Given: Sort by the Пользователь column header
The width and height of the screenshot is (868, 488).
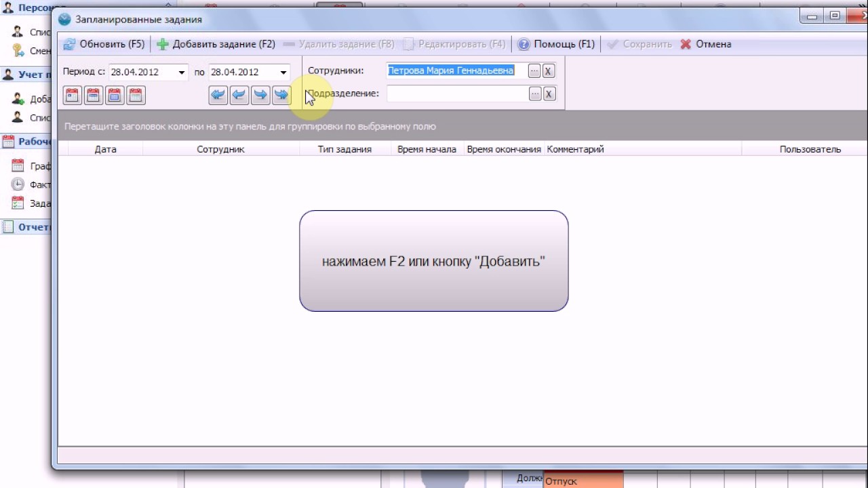Looking at the screenshot, I should click(x=804, y=149).
